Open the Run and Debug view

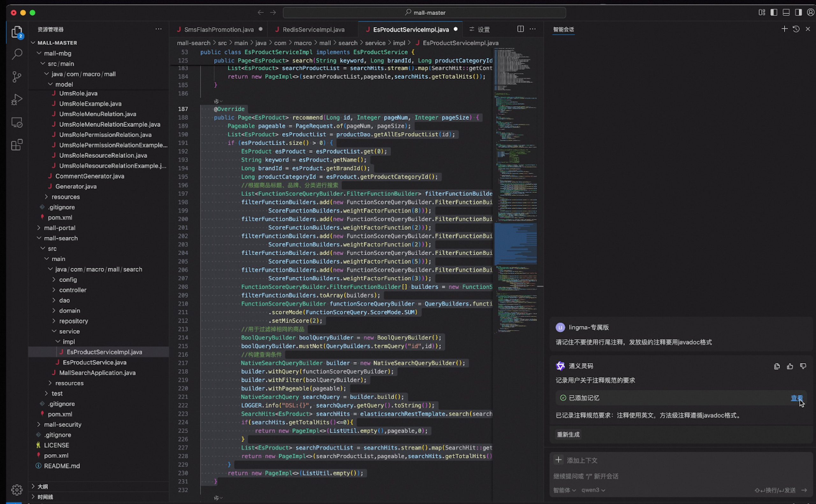pyautogui.click(x=17, y=99)
